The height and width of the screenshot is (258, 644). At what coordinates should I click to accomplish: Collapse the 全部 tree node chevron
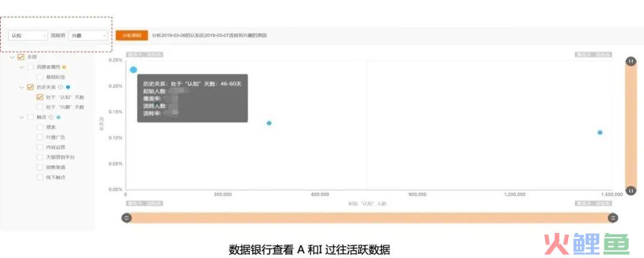click(x=13, y=57)
